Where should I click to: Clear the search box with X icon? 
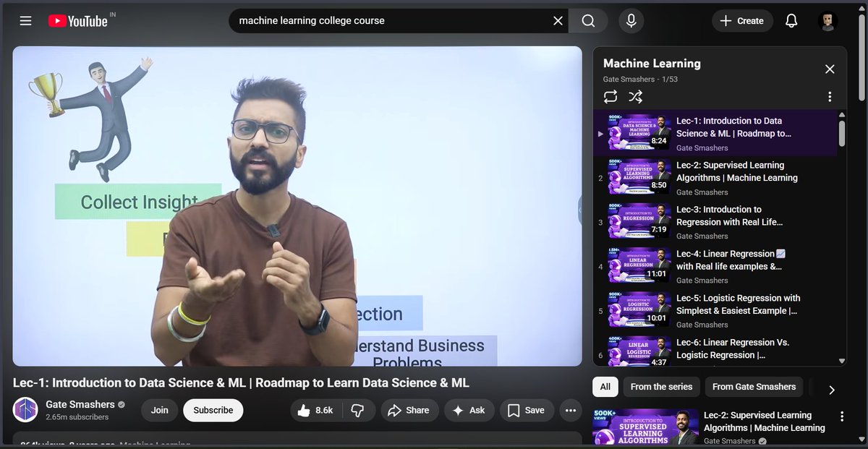click(558, 21)
